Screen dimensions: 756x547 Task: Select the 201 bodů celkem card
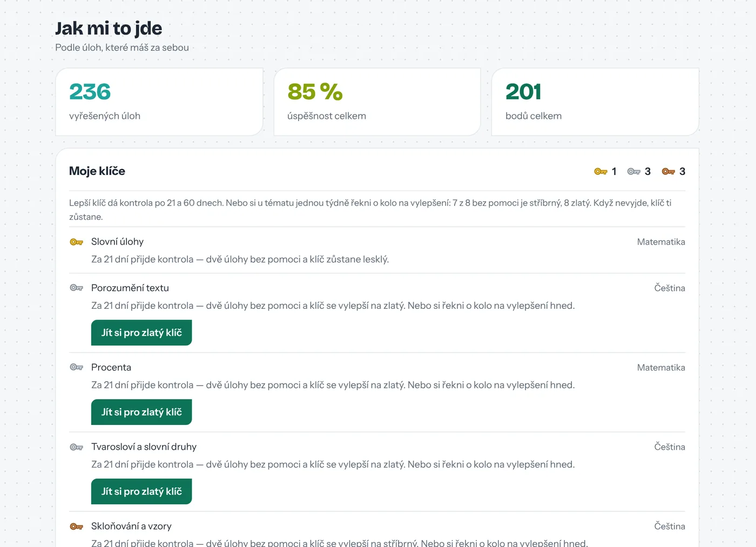click(595, 102)
